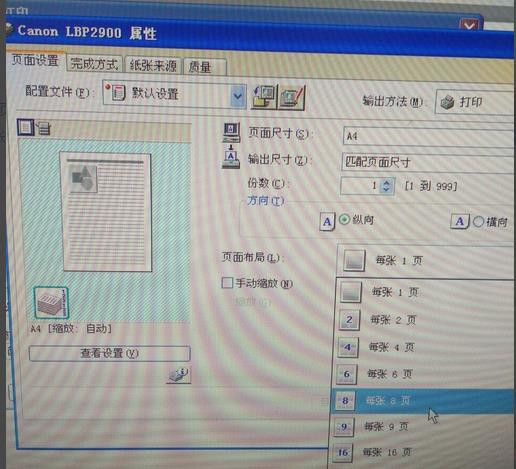
Task: Open the 完成方式 tab
Action: (x=94, y=64)
